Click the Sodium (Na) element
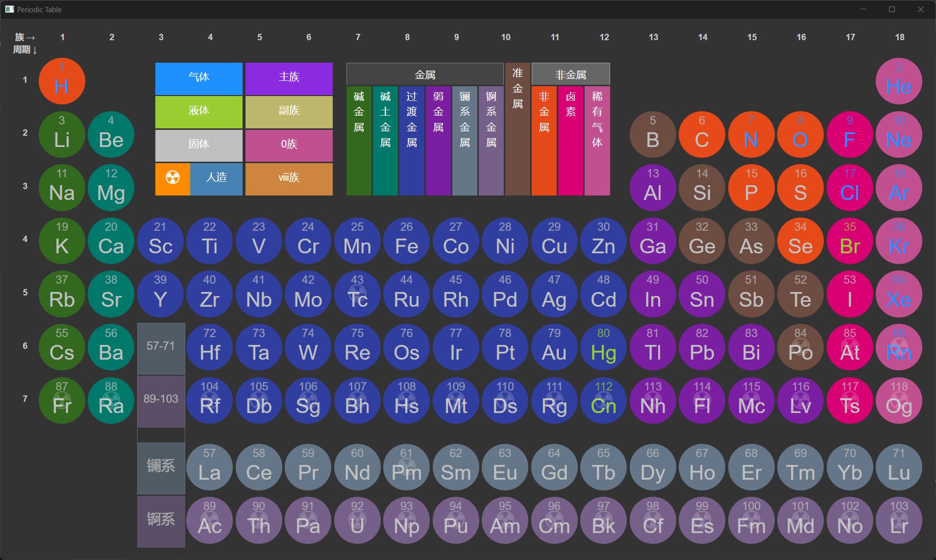 (x=62, y=188)
